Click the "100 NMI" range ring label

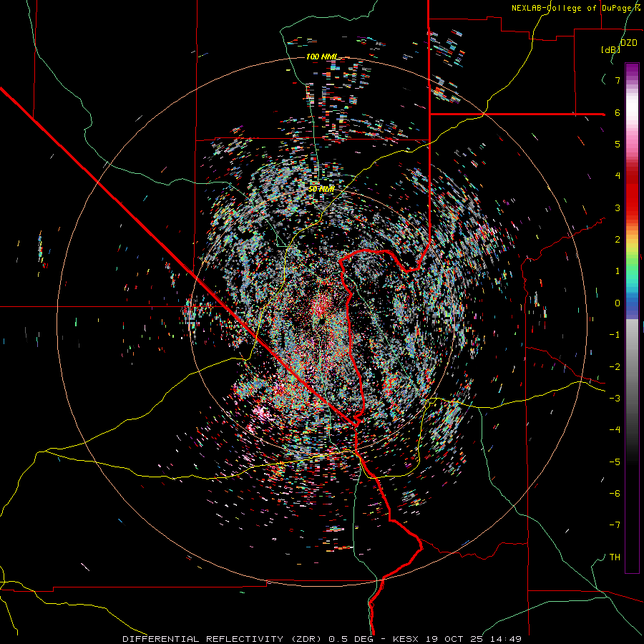pyautogui.click(x=321, y=57)
